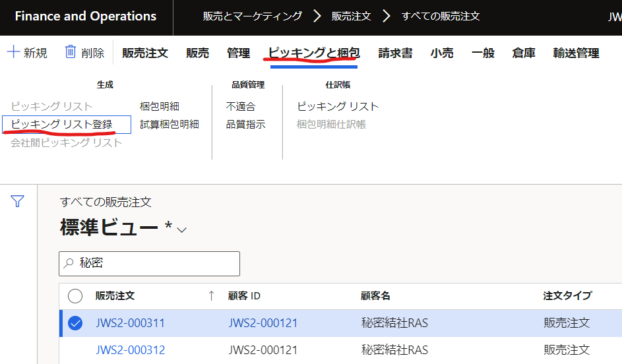Open customer ID link JWS2-000121 in selected row
The width and height of the screenshot is (622, 364).
click(x=263, y=323)
